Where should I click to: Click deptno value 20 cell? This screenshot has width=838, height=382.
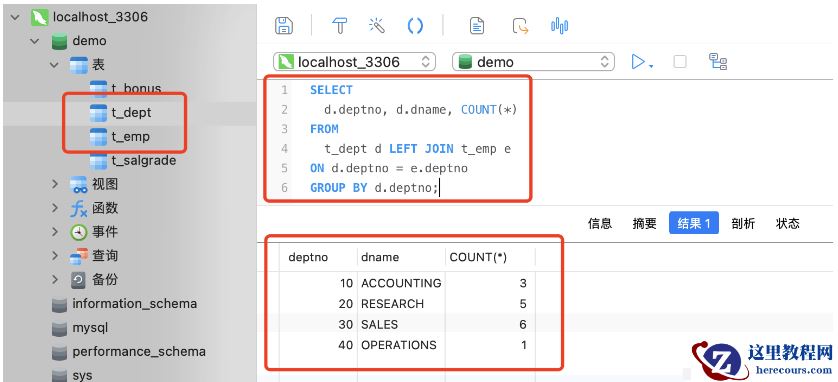[319, 304]
